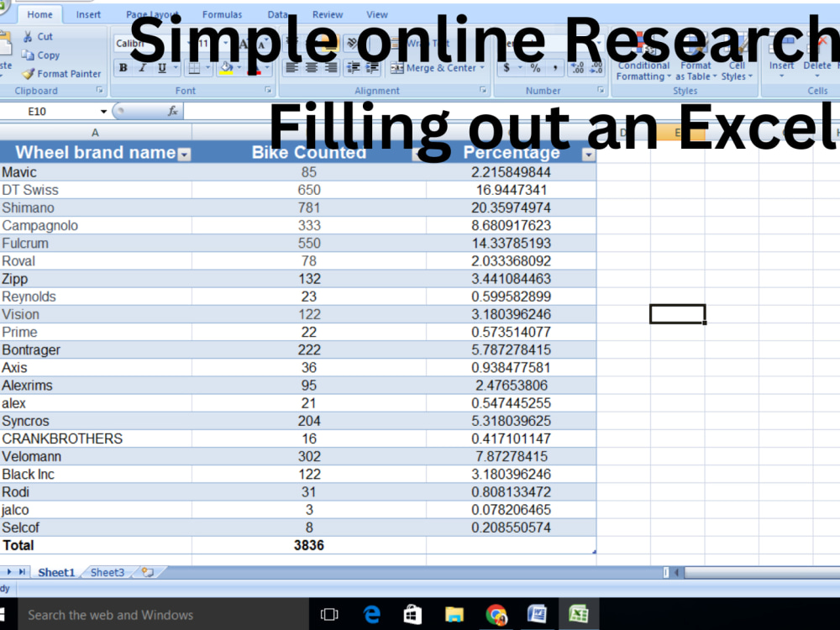Decrease the cell indent
Viewport: 840px width, 630px height.
(353, 67)
